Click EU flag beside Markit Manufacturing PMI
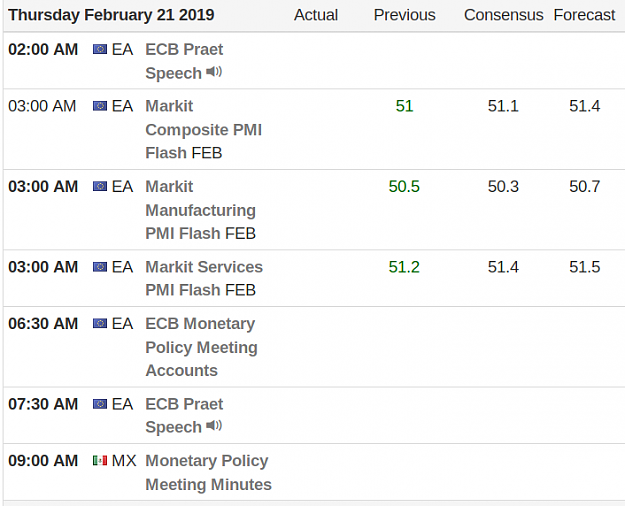 coord(100,186)
